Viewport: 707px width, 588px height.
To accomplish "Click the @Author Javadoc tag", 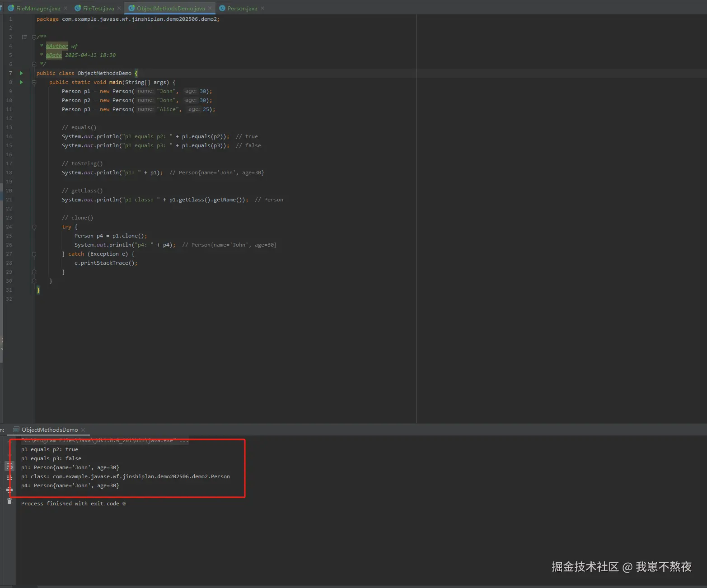I will coord(57,46).
